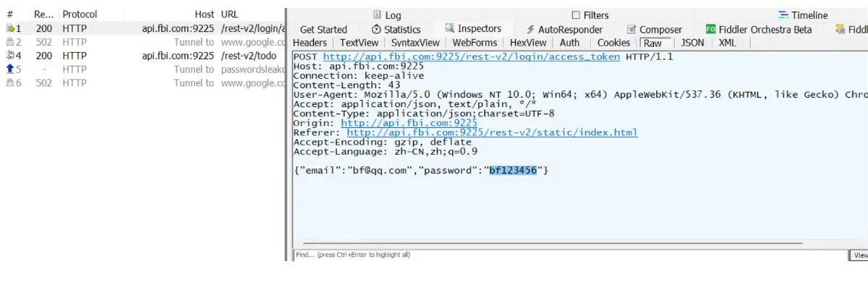This screenshot has height=285, width=868.
Task: Select the /rest-v2/todo URL cell
Action: point(249,56)
